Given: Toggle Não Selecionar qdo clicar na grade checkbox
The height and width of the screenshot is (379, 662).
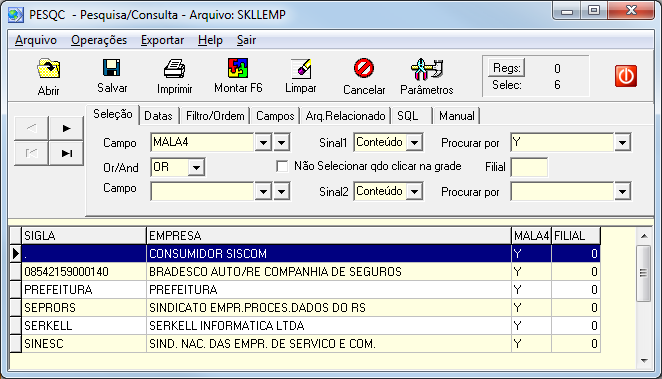Looking at the screenshot, I should [x=282, y=166].
